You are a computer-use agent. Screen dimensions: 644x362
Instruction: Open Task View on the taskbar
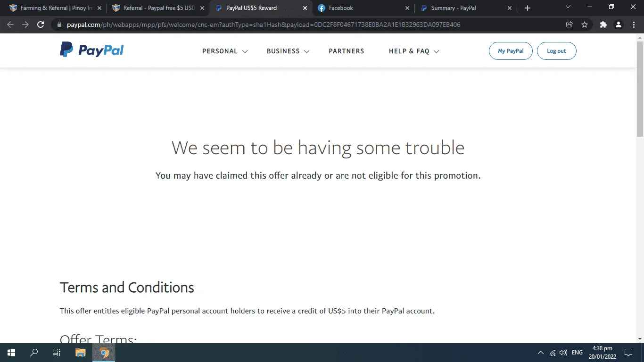click(57, 353)
